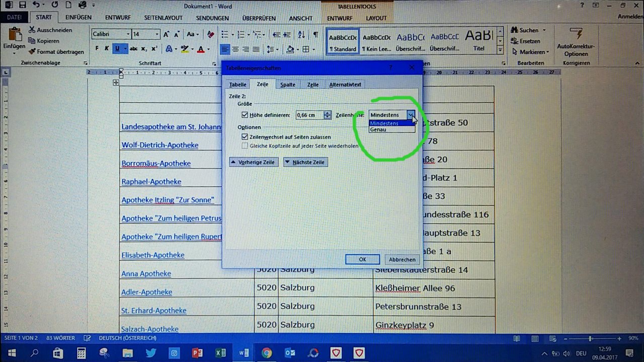Click the yellow text highlight color
The height and width of the screenshot is (362, 644).
(x=184, y=49)
